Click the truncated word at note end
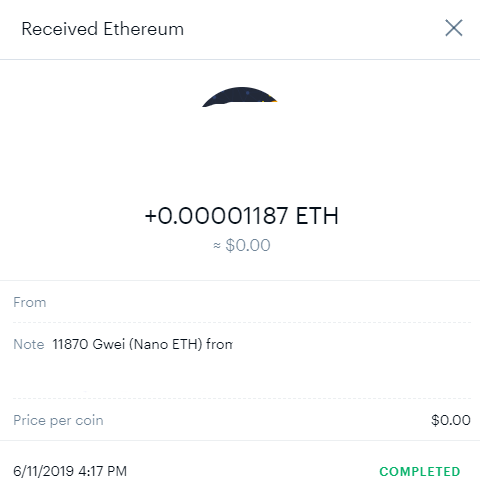480x497 pixels. pyautogui.click(x=219, y=344)
